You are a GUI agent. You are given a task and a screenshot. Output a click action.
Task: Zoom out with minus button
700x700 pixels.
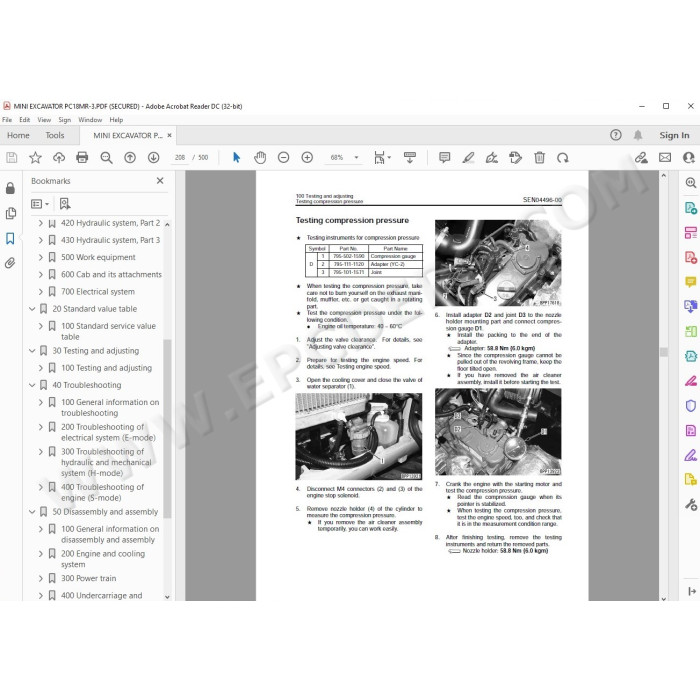[283, 158]
